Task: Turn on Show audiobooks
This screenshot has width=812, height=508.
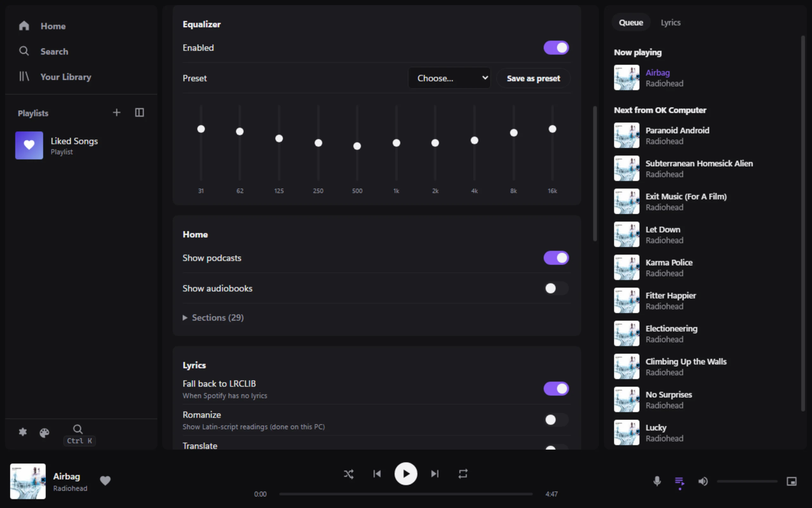Action: click(x=556, y=288)
